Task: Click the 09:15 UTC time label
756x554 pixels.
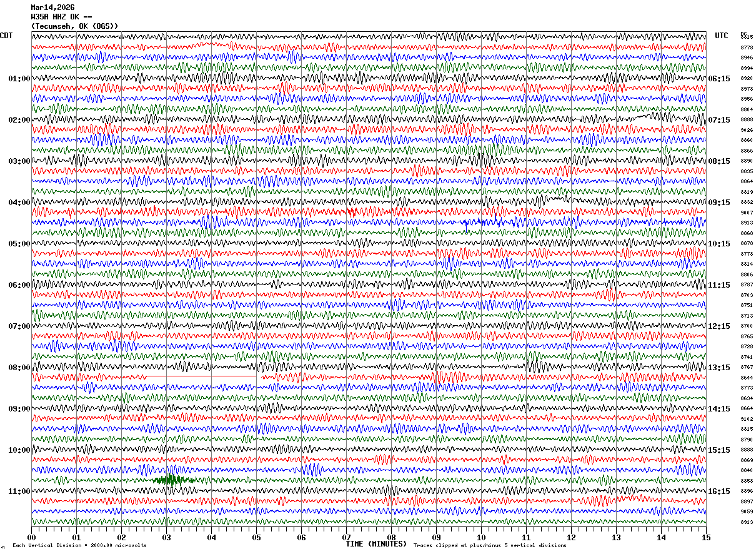Action: (719, 203)
